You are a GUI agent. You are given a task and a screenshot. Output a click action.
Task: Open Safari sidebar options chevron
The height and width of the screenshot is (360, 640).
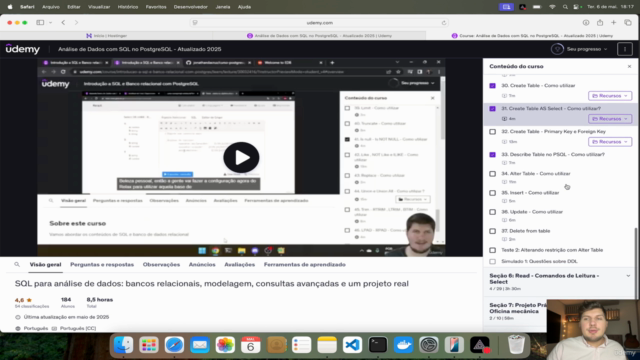51,23
